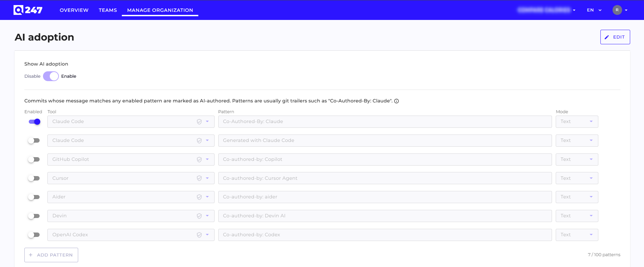Click the Q247 logo

pos(28,10)
